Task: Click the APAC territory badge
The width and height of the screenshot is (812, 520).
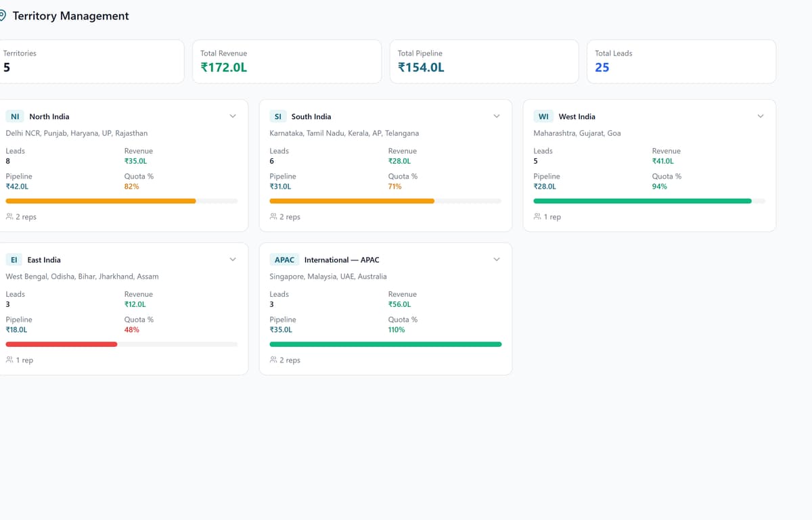Action: pyautogui.click(x=284, y=260)
